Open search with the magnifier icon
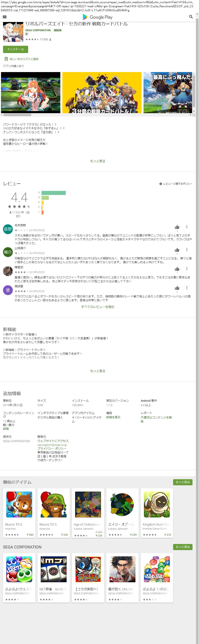 (x=191, y=17)
